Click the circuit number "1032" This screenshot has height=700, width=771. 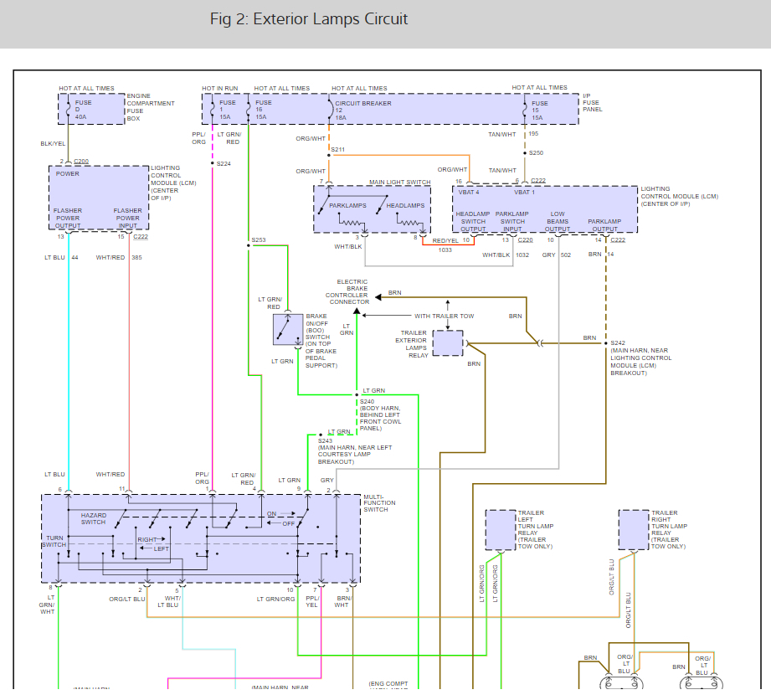pos(522,255)
